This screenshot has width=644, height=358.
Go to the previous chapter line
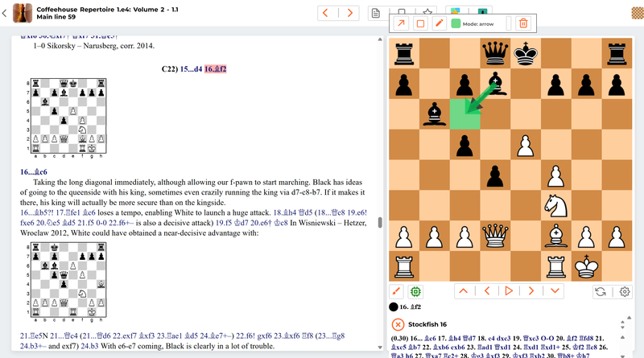327,12
